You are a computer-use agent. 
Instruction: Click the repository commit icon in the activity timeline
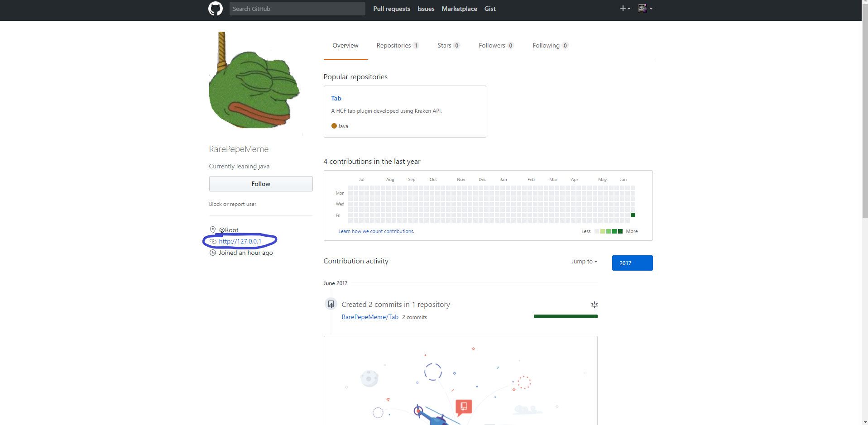331,304
